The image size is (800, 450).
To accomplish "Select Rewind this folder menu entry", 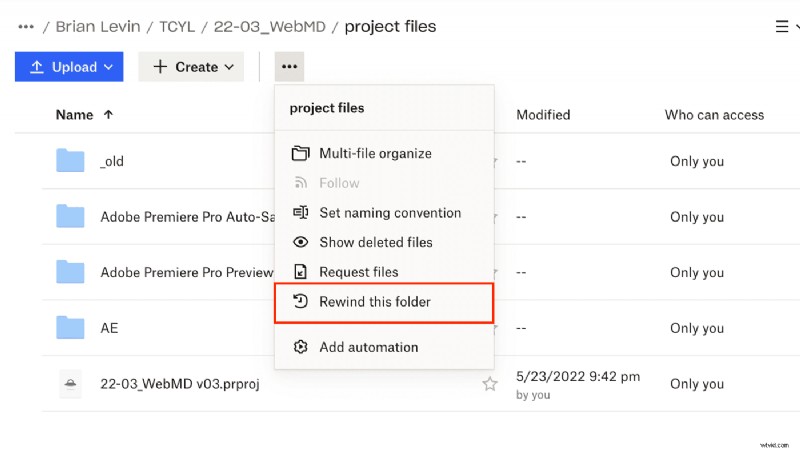I will tap(375, 301).
